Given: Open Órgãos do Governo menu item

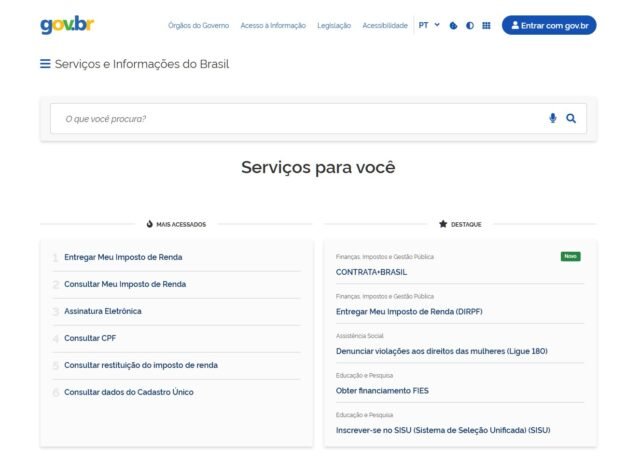Looking at the screenshot, I should tap(198, 25).
